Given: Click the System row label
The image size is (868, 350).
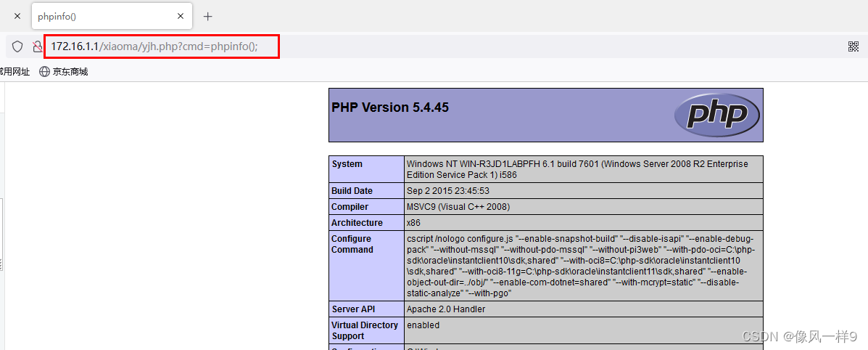Looking at the screenshot, I should (347, 164).
